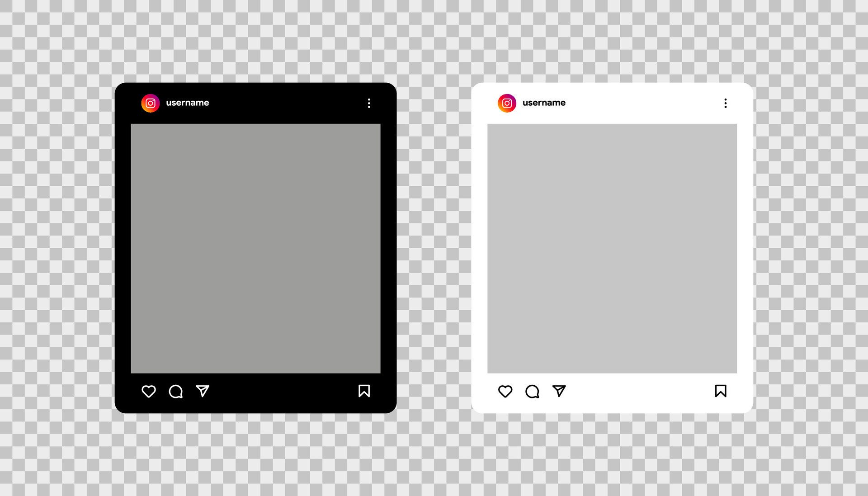Click the Instagram logo on the white frame

click(x=507, y=103)
